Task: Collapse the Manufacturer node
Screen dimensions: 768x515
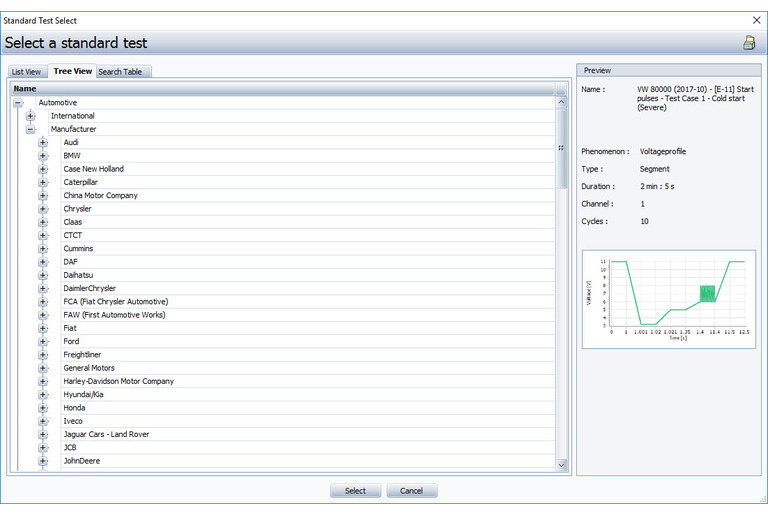Action: [x=31, y=129]
